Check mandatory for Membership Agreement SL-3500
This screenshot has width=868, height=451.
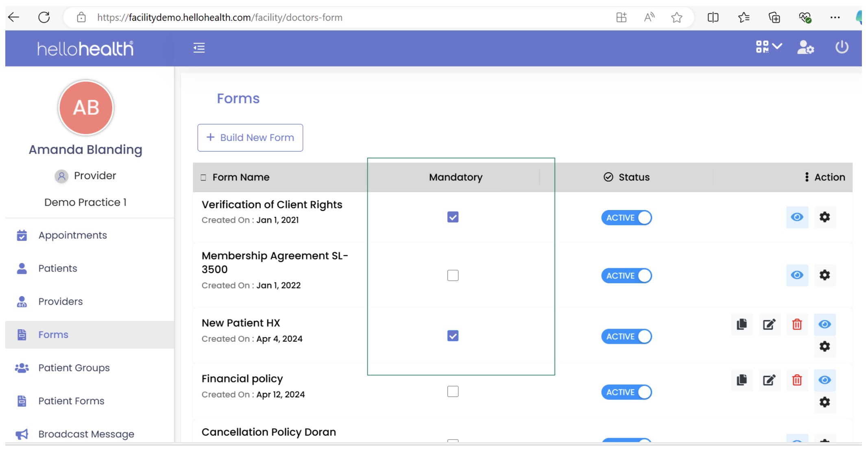[x=453, y=275]
